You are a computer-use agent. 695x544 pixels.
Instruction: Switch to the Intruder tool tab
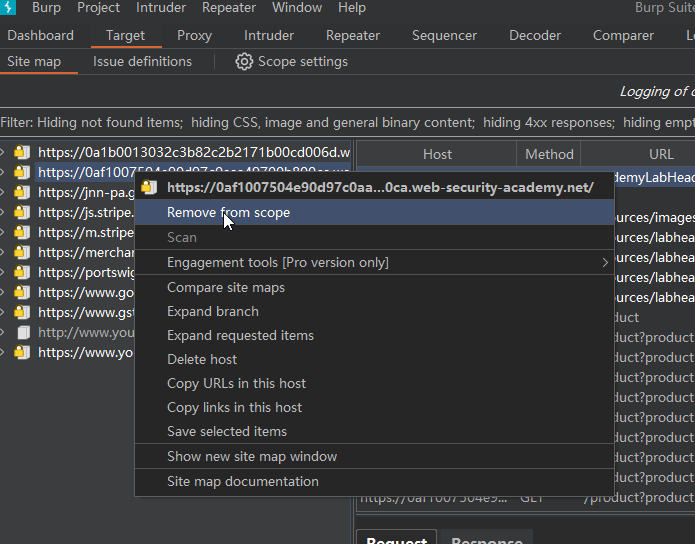point(269,35)
